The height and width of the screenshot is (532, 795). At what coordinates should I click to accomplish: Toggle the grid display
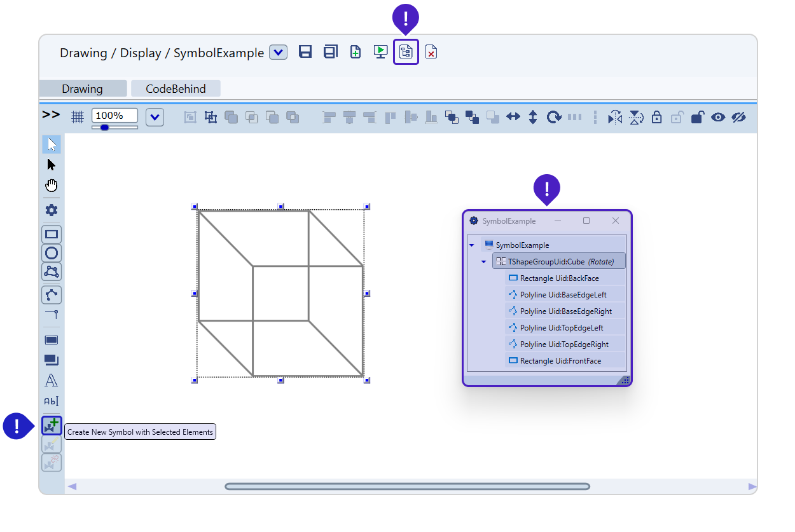(x=78, y=117)
